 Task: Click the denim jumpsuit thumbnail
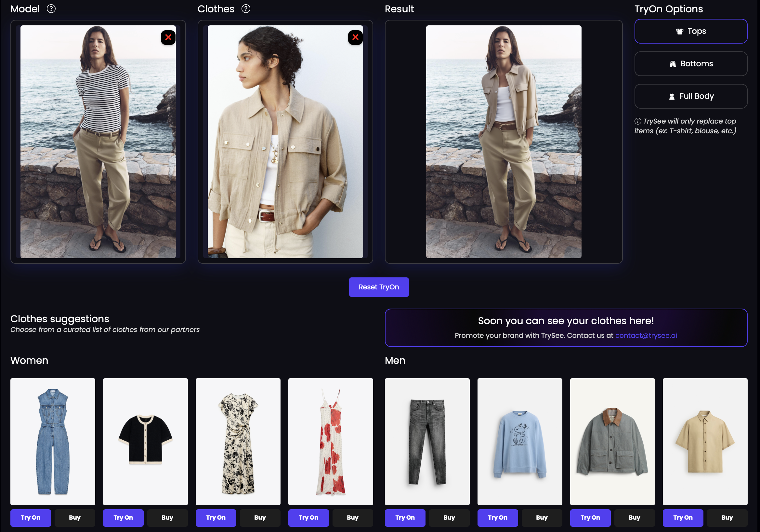[53, 441]
